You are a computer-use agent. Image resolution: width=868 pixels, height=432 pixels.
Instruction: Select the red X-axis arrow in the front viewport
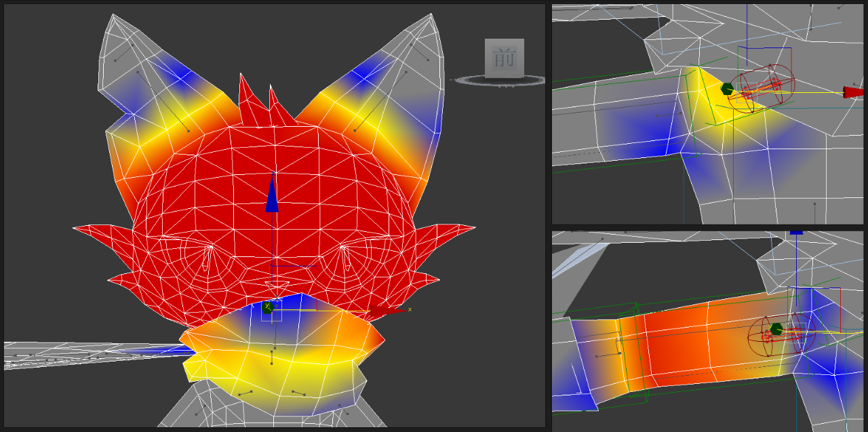[x=387, y=311]
